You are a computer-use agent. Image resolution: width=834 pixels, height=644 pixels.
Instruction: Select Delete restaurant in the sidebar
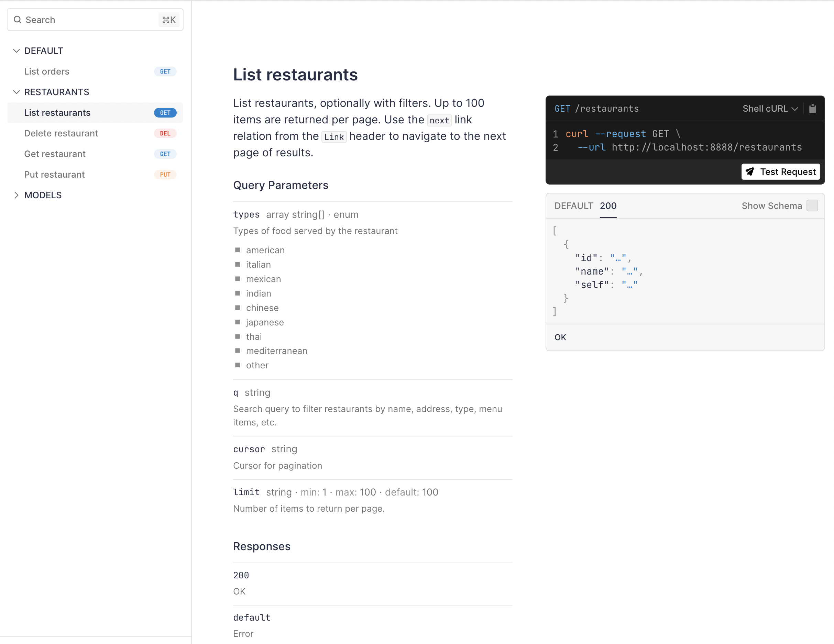tap(61, 133)
